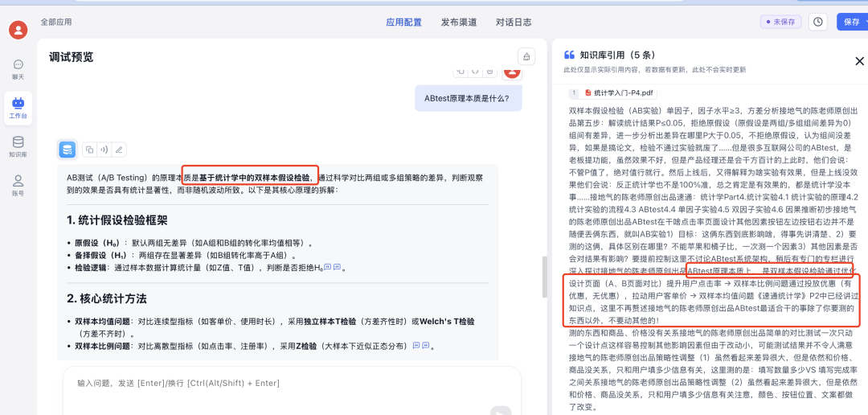Click the blue knowledge base bot avatar

tap(67, 149)
